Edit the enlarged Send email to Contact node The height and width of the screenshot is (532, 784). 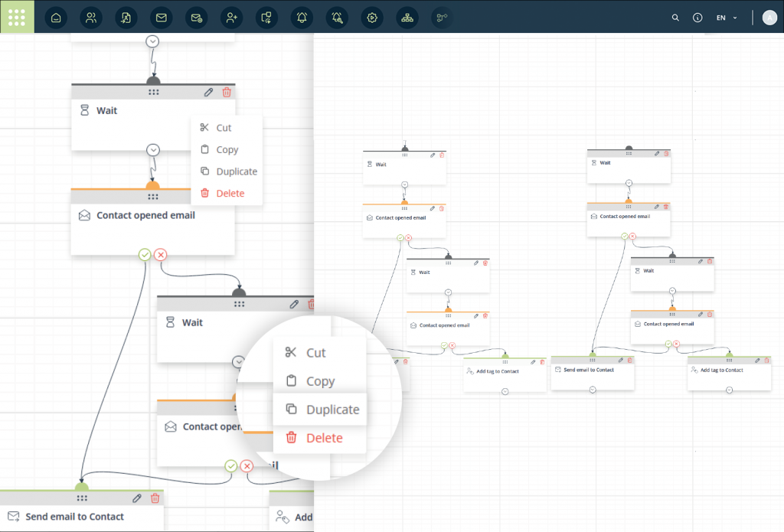(137, 498)
